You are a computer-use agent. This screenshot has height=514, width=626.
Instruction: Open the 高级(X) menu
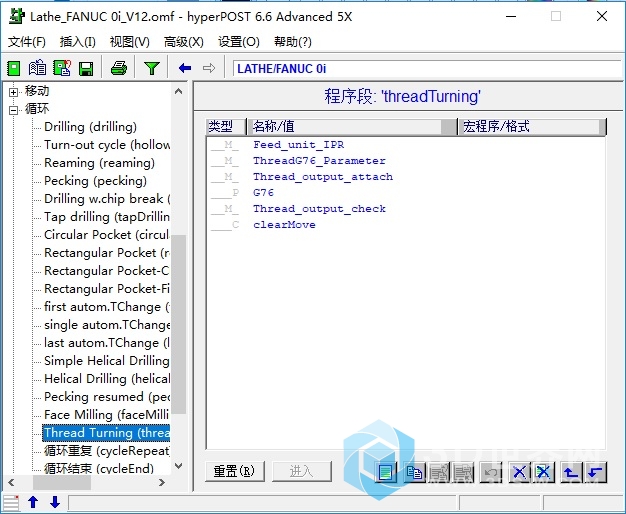click(x=184, y=42)
